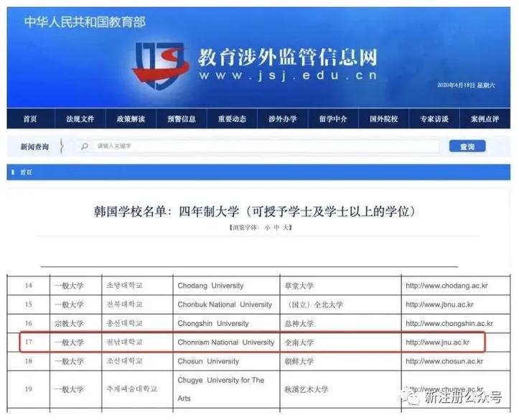This screenshot has height=420, width=519.
Task: Click row number 14 cell
Action: (x=29, y=285)
